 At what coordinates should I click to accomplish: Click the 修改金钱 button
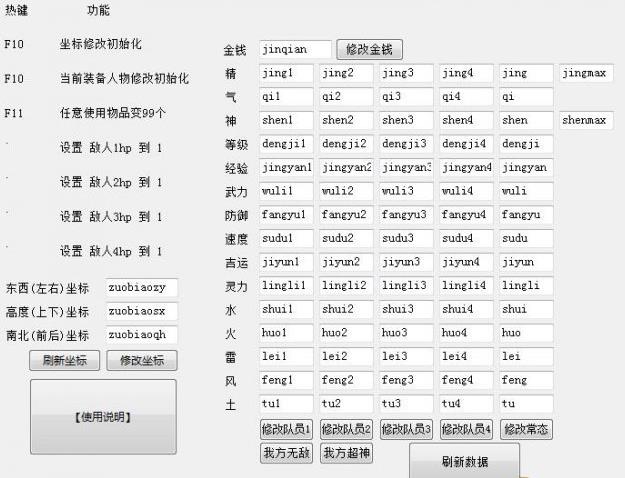click(x=369, y=49)
